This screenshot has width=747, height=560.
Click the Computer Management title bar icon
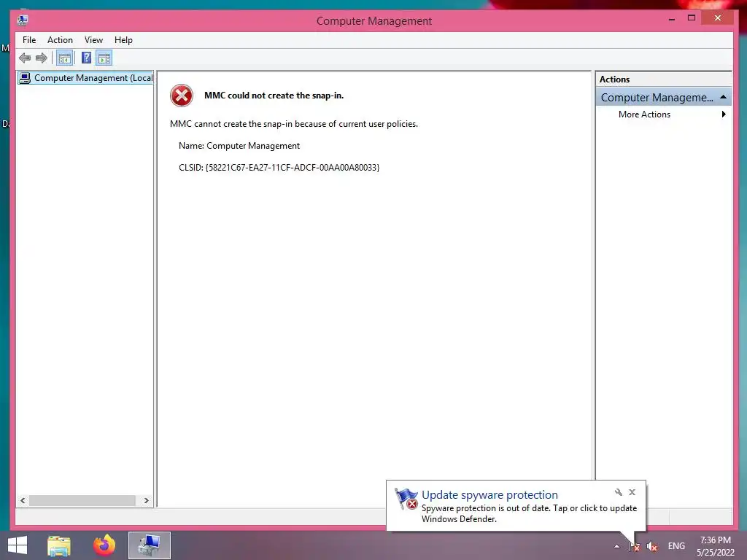[23, 20]
